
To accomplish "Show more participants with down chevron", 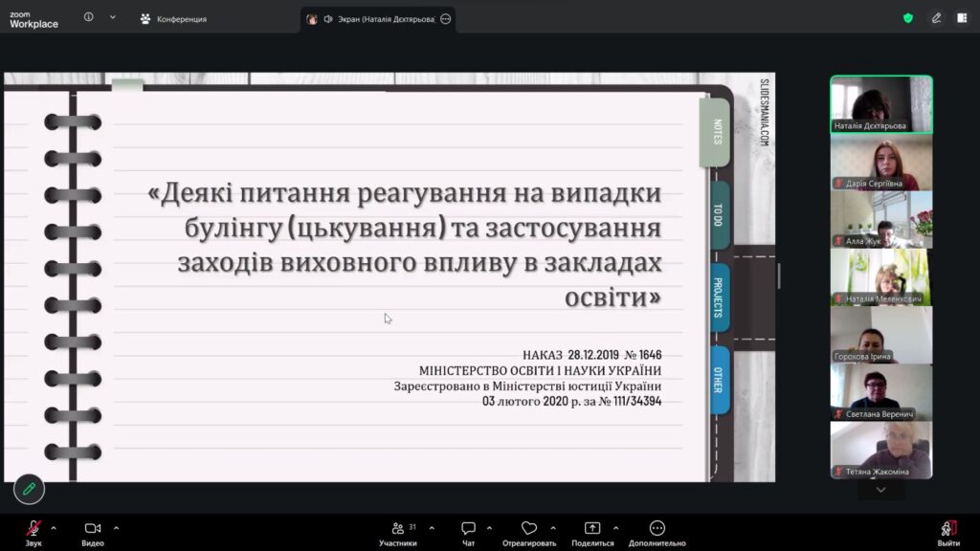I will (880, 491).
